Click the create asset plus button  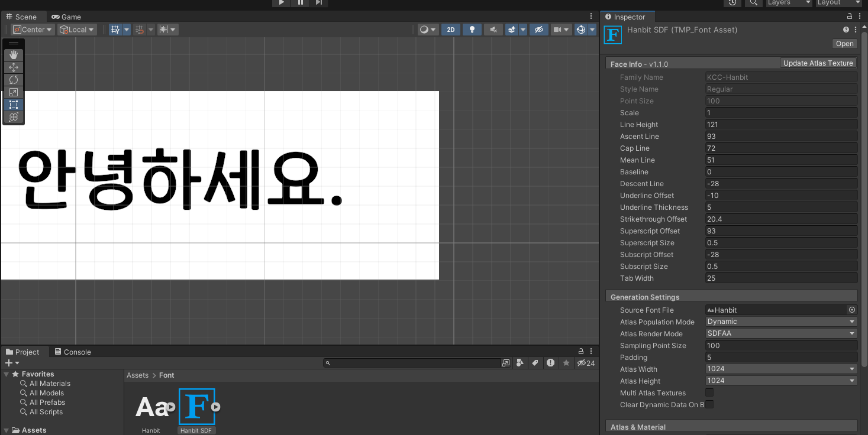click(x=12, y=363)
